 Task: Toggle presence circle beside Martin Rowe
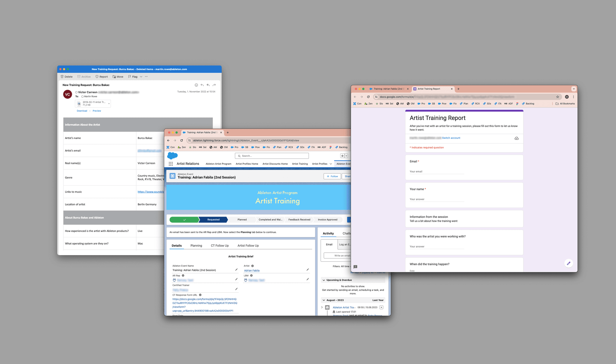click(x=82, y=97)
